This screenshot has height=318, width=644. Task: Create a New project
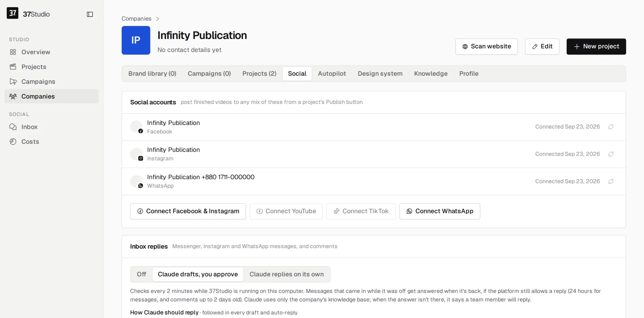coord(596,47)
